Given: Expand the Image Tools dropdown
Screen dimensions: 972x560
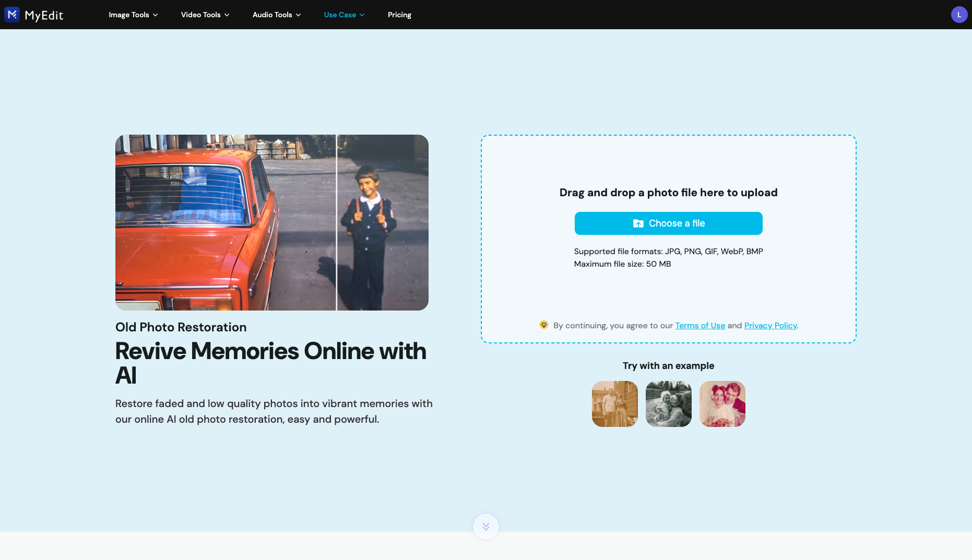Looking at the screenshot, I should (133, 15).
